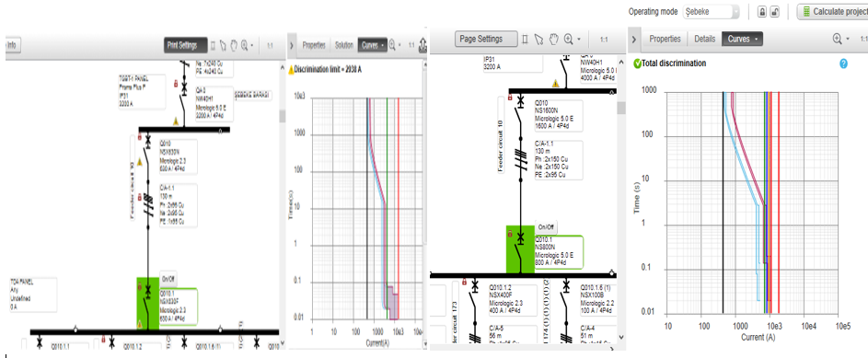Open the Operating mode Şebeke dropdown
The height and width of the screenshot is (358, 868).
[711, 12]
